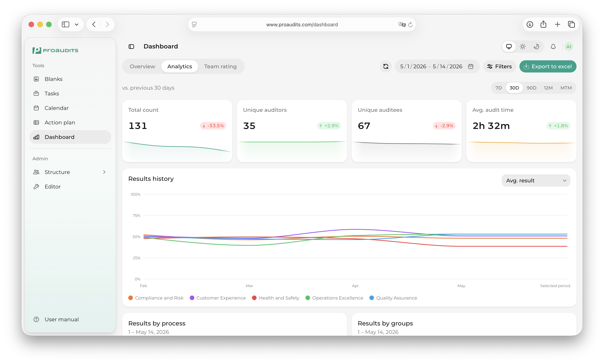Select Dashboard in the sidebar

[x=70, y=137]
